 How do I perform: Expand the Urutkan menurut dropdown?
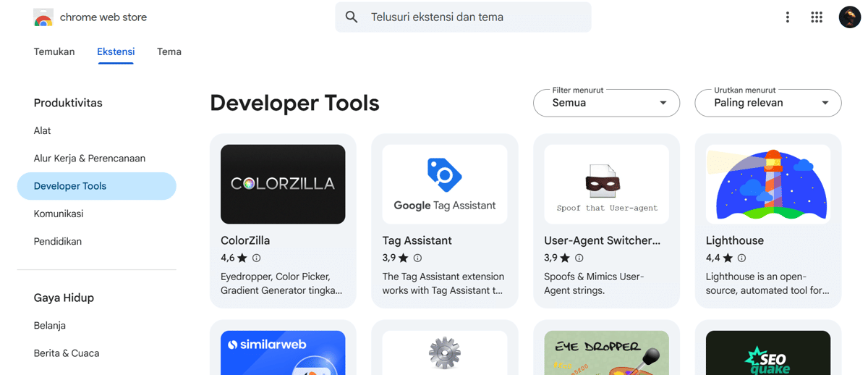[768, 103]
